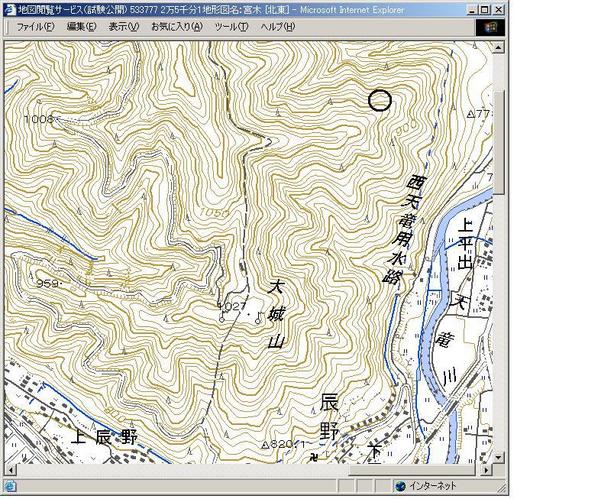Open the 編集(E) menu
Screen dimensions: 614x499
(81, 27)
